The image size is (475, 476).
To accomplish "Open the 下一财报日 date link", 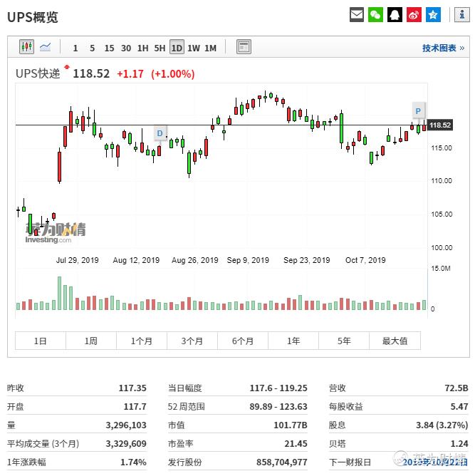I will point(435,462).
